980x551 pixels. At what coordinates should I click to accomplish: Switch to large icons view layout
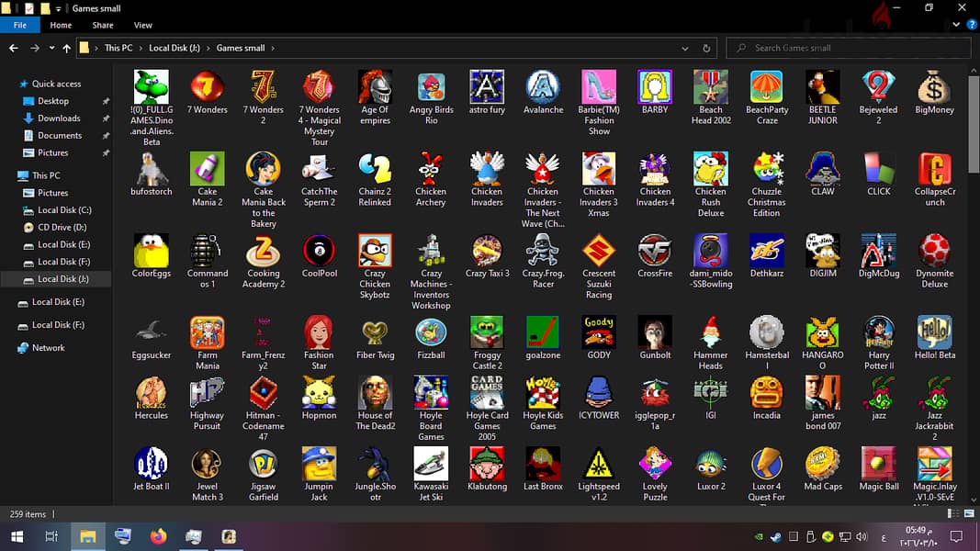(x=969, y=513)
